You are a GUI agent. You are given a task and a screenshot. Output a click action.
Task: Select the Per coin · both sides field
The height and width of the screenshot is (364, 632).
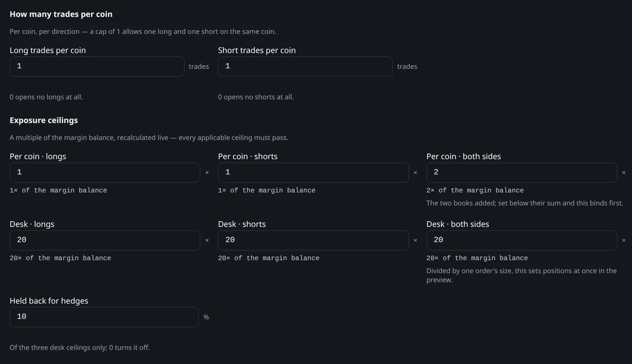pyautogui.click(x=522, y=173)
